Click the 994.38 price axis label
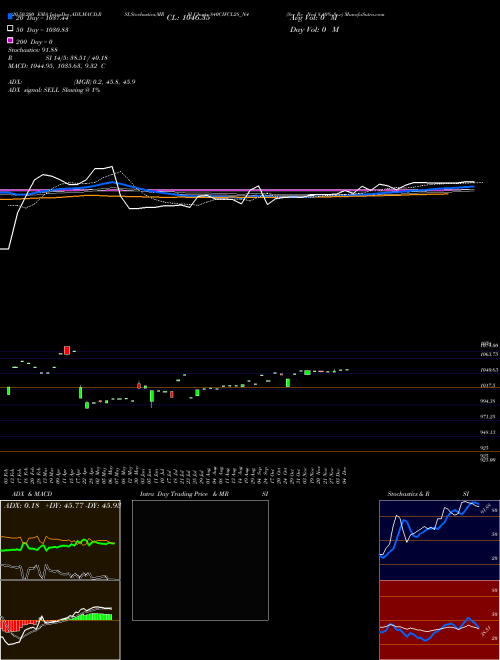Image resolution: width=500 pixels, height=660 pixels. pos(488,401)
